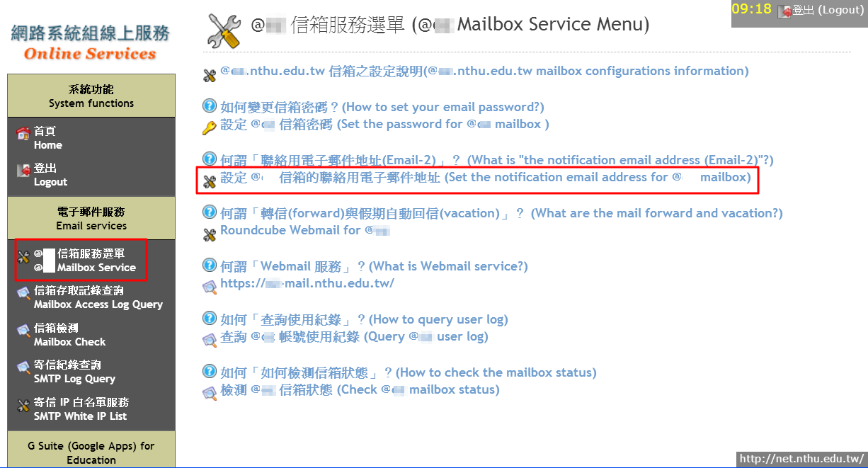Click the tools icon beside Mailbox Service

pyautogui.click(x=23, y=256)
